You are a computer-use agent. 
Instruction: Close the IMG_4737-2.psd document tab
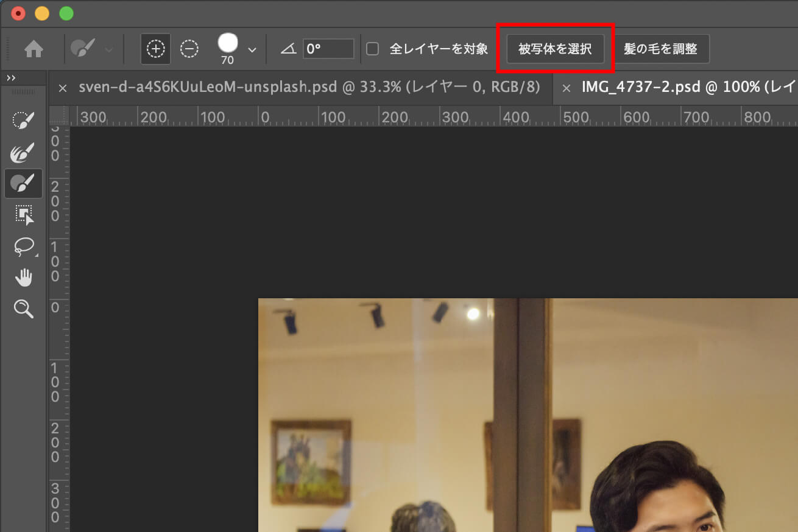(x=567, y=88)
